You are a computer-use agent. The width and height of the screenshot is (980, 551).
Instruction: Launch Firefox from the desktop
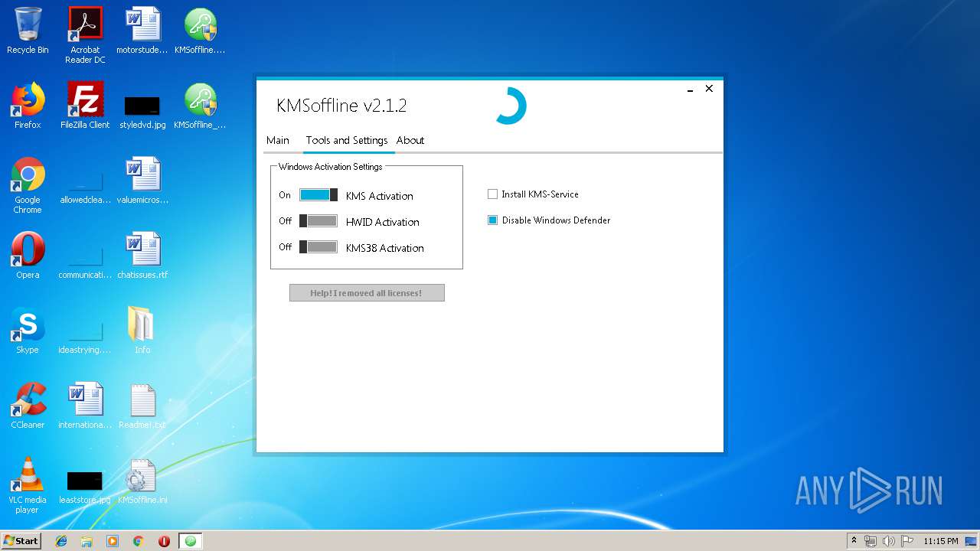click(x=28, y=106)
